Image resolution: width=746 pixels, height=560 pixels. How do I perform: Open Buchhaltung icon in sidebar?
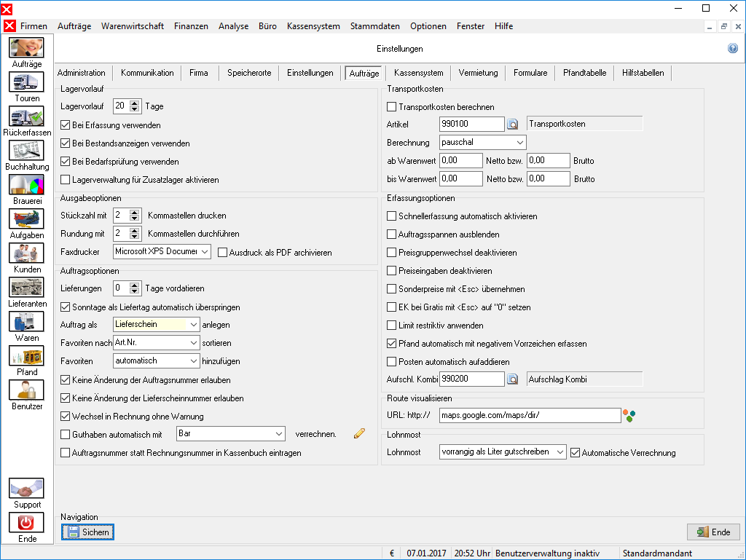coord(27,150)
